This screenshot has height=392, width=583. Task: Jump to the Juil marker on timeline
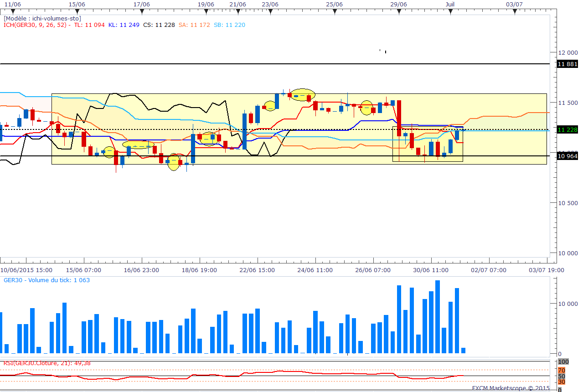point(450,4)
